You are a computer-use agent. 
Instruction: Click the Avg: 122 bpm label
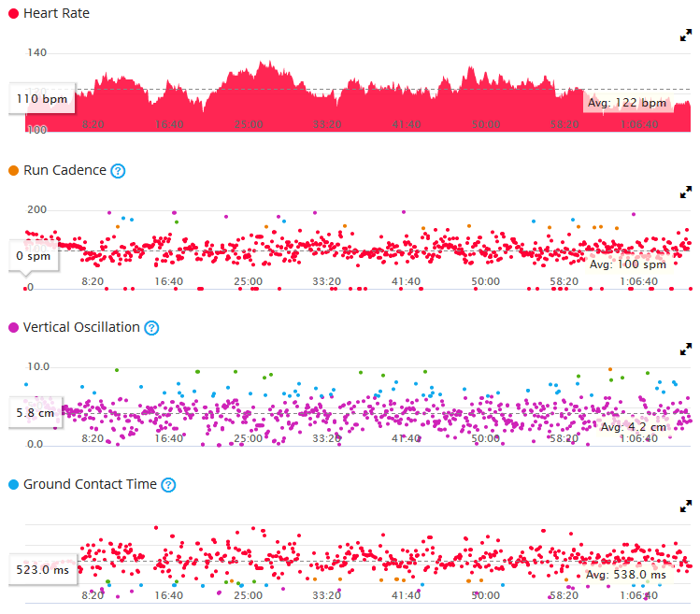[x=627, y=103]
